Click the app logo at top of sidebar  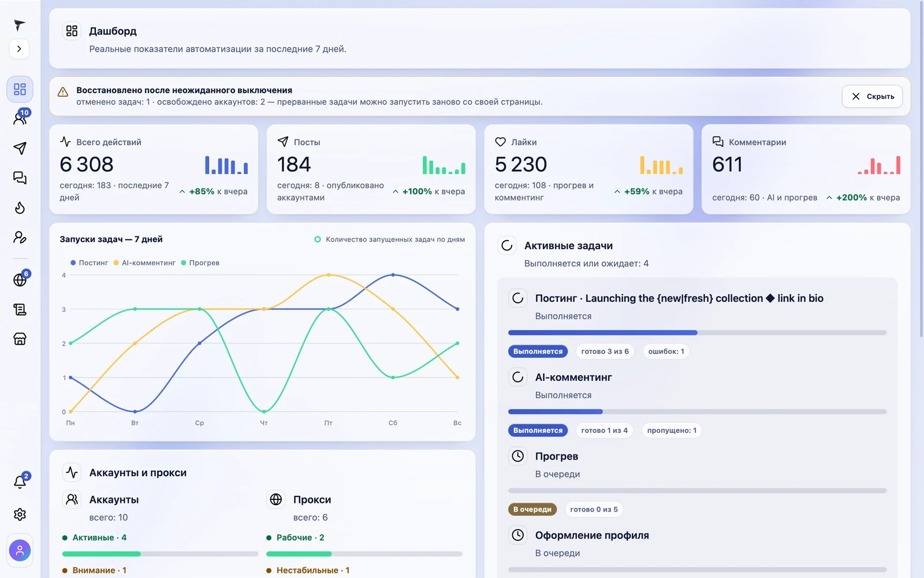[20, 25]
